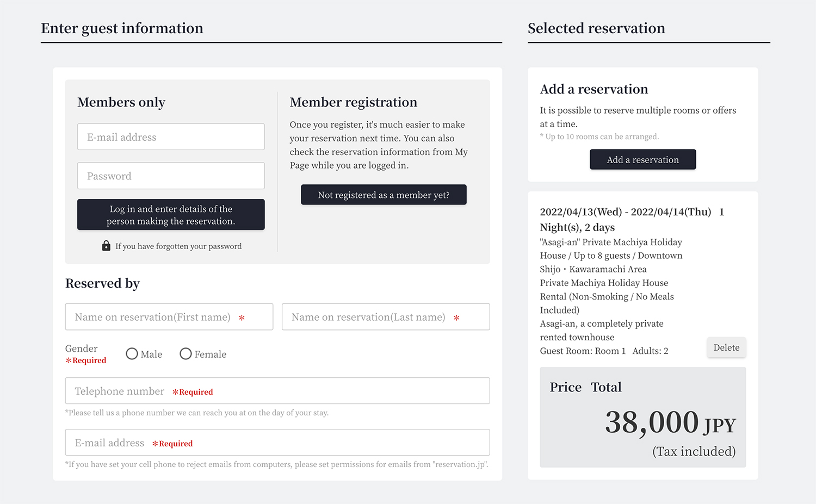Click the Telephone number field
The width and height of the screenshot is (816, 504).
click(277, 391)
